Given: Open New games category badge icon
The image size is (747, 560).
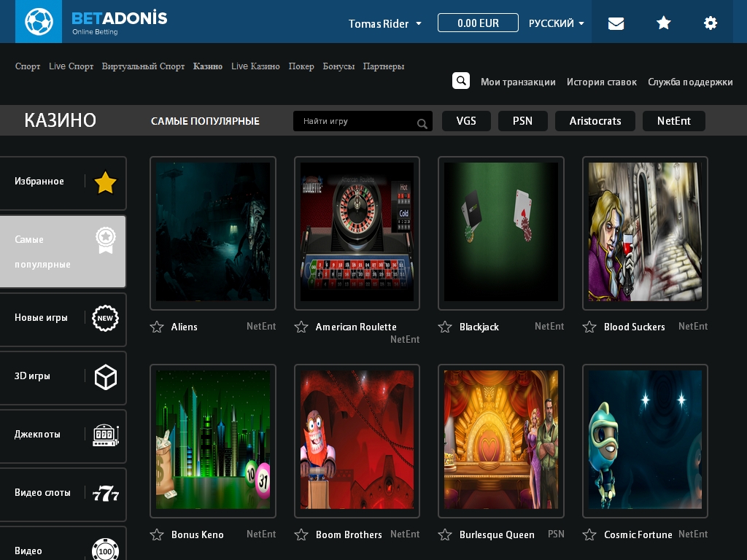Looking at the screenshot, I should point(106,319).
